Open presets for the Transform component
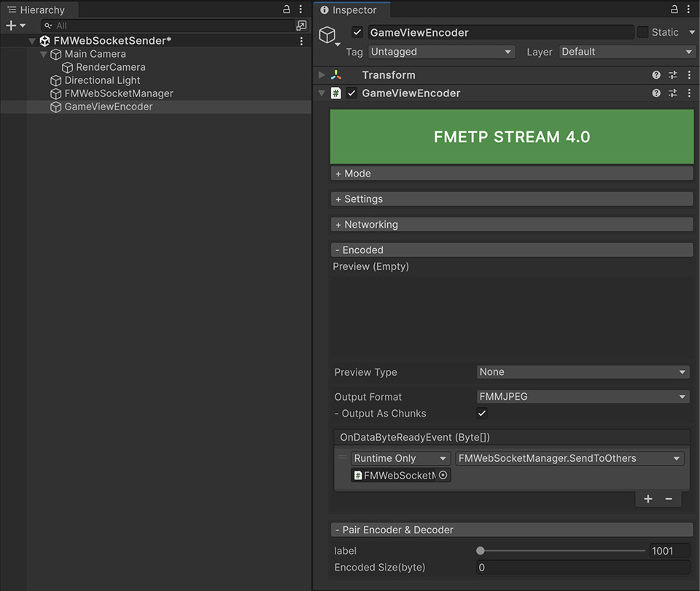700x591 pixels. pyautogui.click(x=672, y=75)
